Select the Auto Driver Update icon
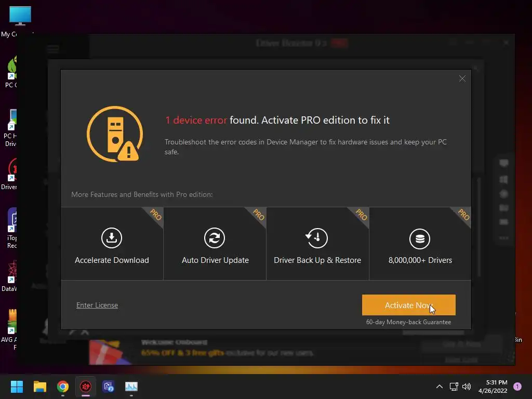 215,238
